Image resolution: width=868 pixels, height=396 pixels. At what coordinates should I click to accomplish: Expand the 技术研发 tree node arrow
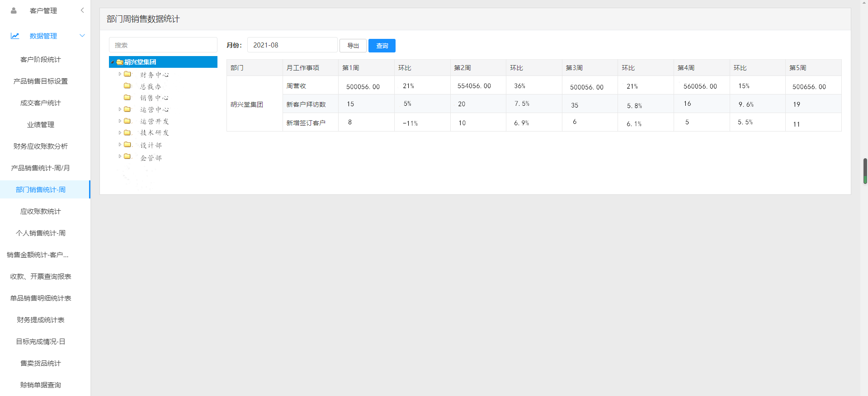(x=120, y=132)
